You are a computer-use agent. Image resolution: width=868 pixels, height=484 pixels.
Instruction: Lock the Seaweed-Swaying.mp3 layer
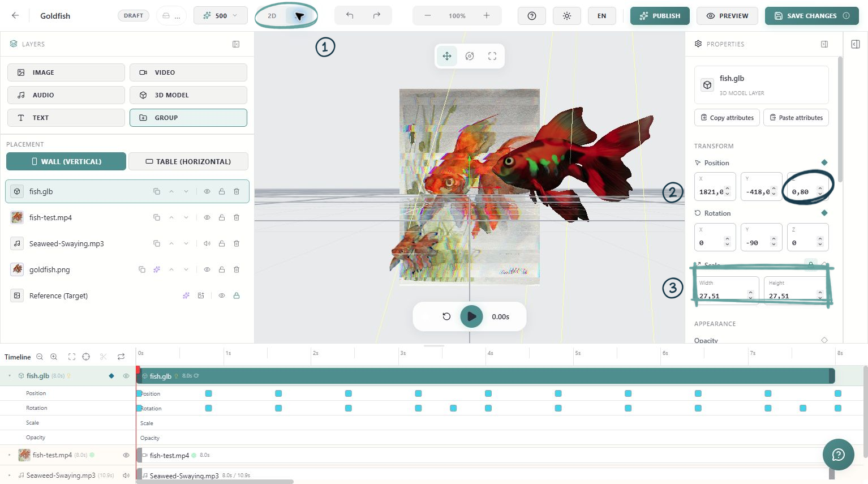click(222, 243)
